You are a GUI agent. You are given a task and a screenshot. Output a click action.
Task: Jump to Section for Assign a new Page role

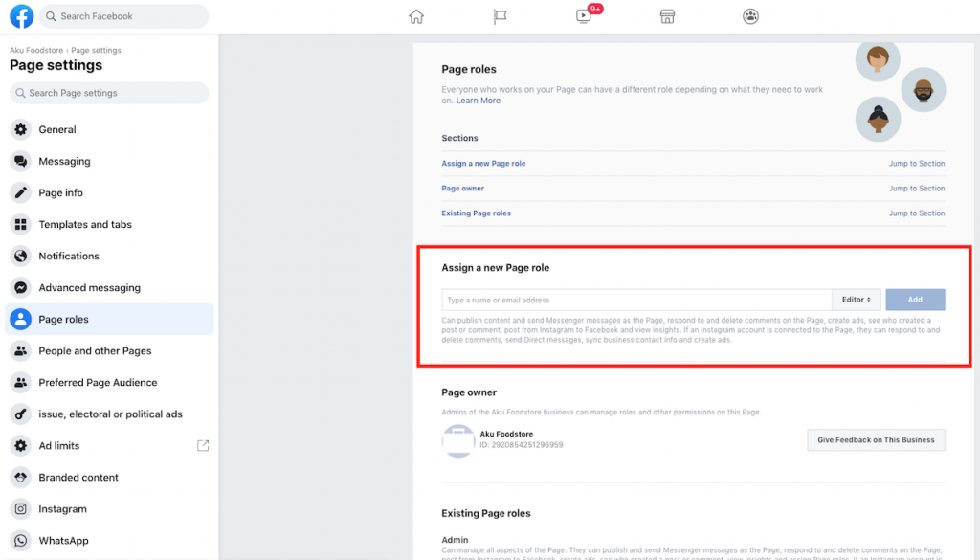[917, 163]
